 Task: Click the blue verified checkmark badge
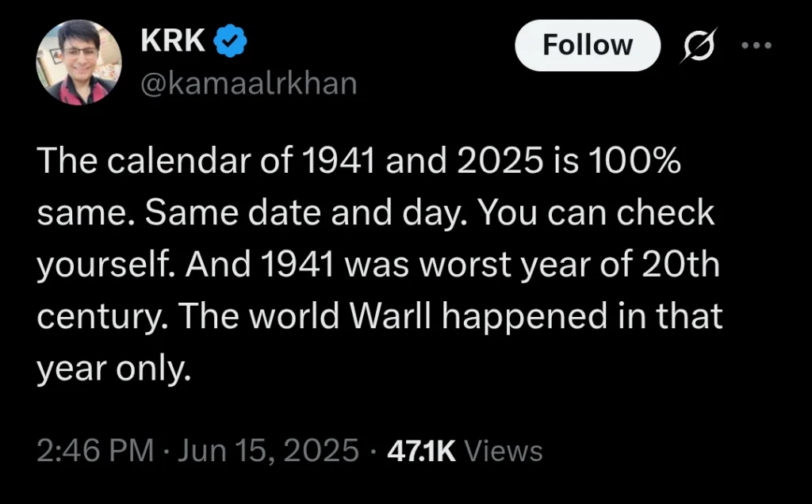tap(231, 41)
